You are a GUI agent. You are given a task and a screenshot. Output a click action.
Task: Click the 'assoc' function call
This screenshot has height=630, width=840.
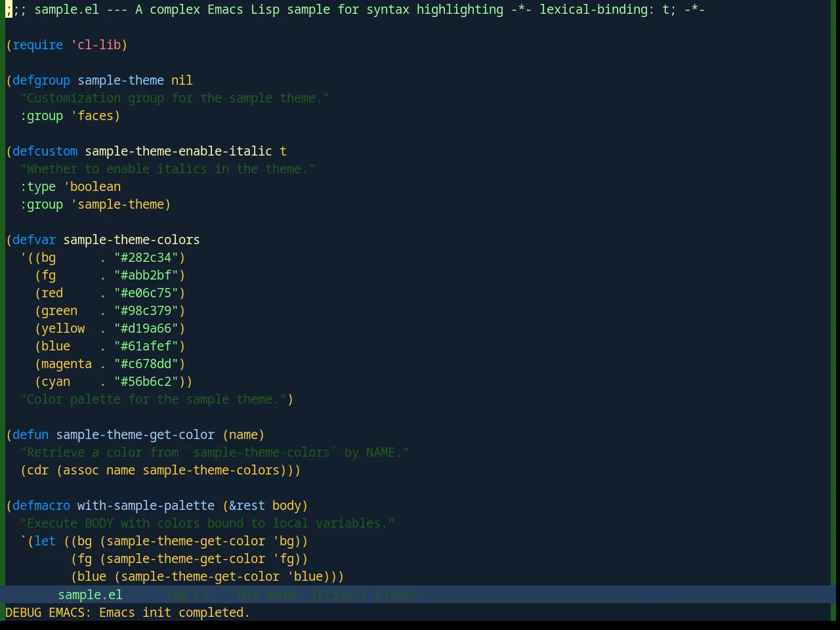[81, 470]
